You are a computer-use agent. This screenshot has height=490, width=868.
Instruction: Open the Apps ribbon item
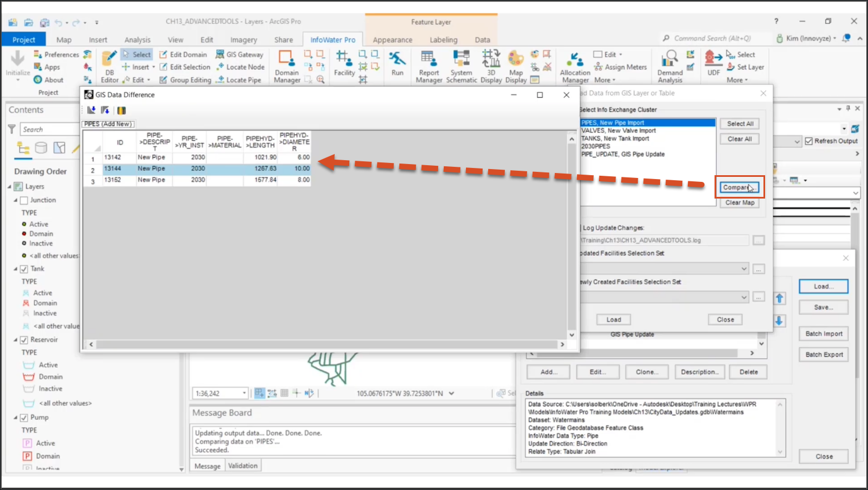click(x=47, y=67)
